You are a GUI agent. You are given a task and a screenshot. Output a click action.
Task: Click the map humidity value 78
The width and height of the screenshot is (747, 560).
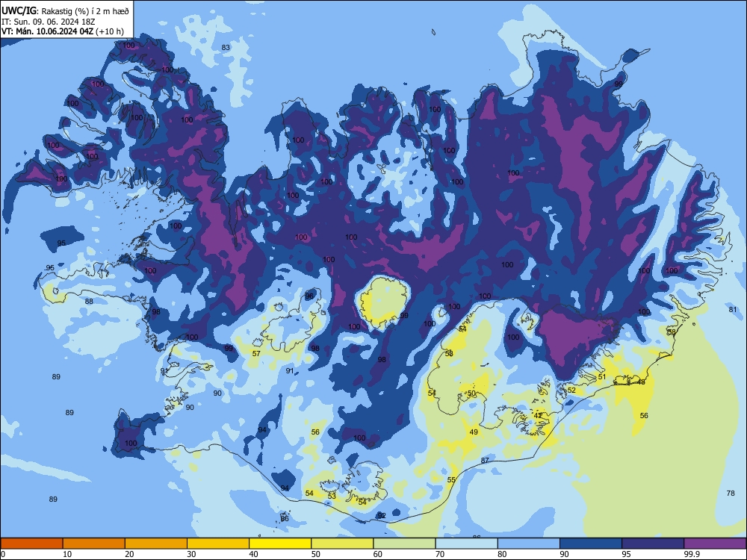click(x=731, y=494)
